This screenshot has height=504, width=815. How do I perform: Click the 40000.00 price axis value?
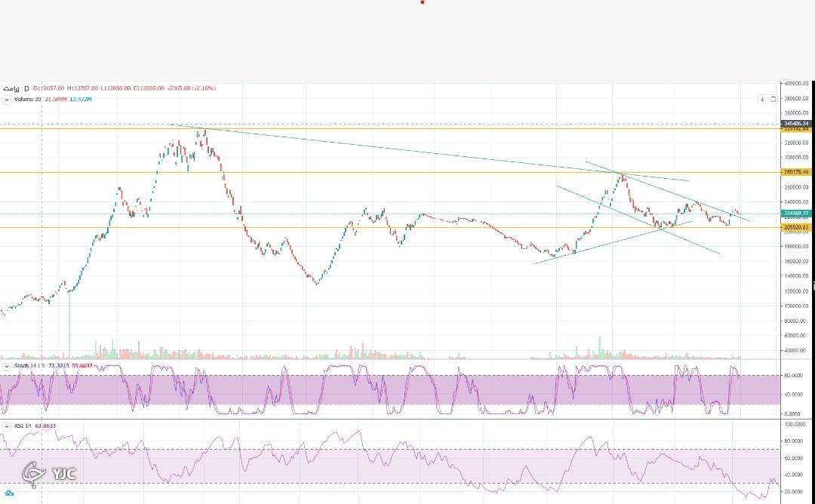(x=796, y=351)
